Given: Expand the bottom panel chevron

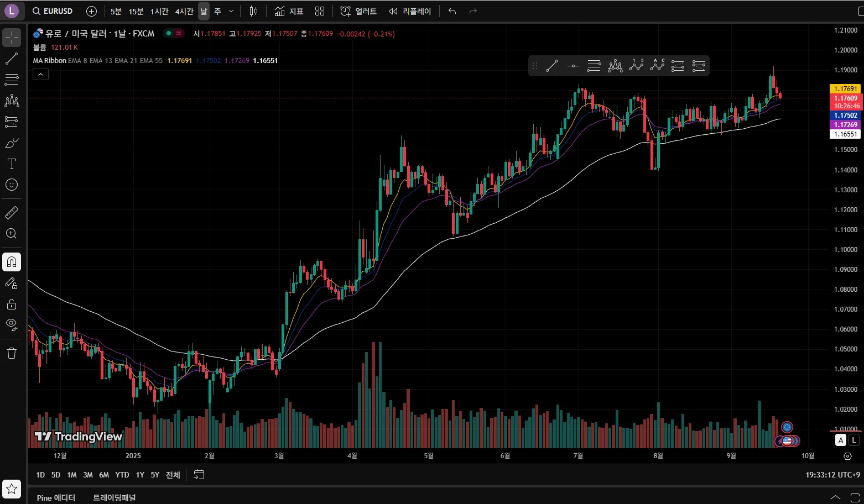Looking at the screenshot, I should [835, 497].
